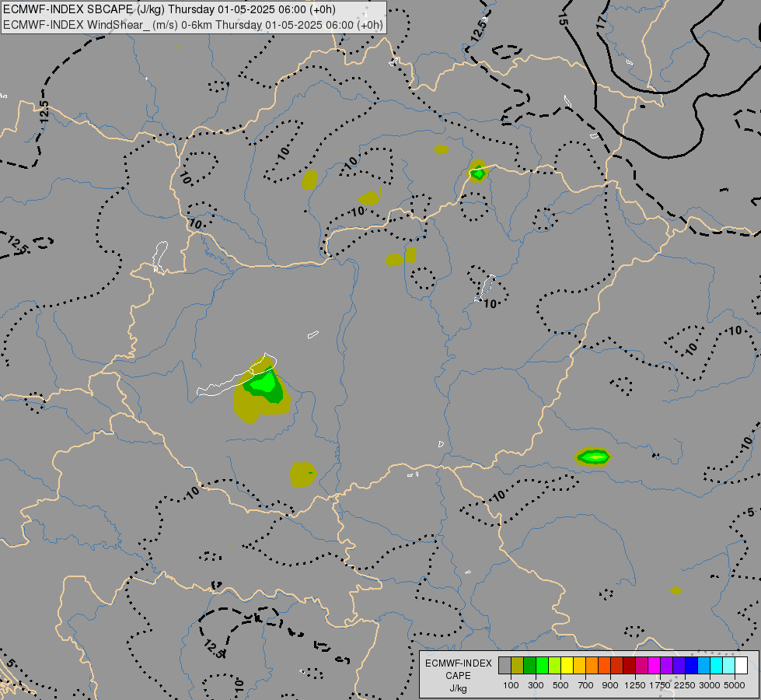Click the legend tick label 2250
This screenshot has width=761, height=700.
click(x=685, y=685)
